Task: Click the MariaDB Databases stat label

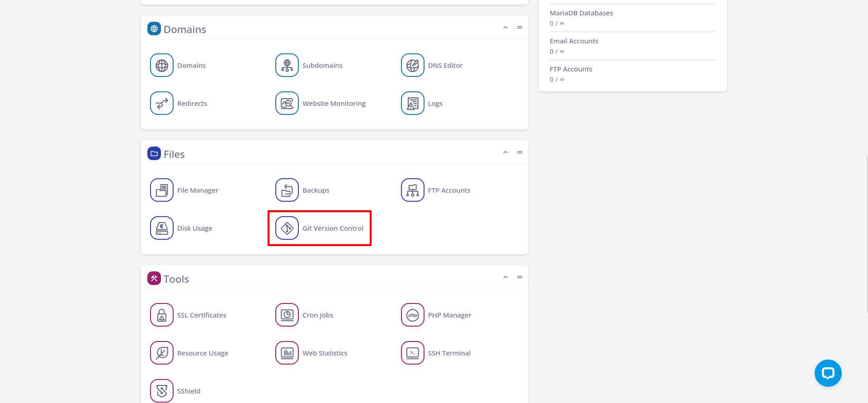Action: (581, 13)
